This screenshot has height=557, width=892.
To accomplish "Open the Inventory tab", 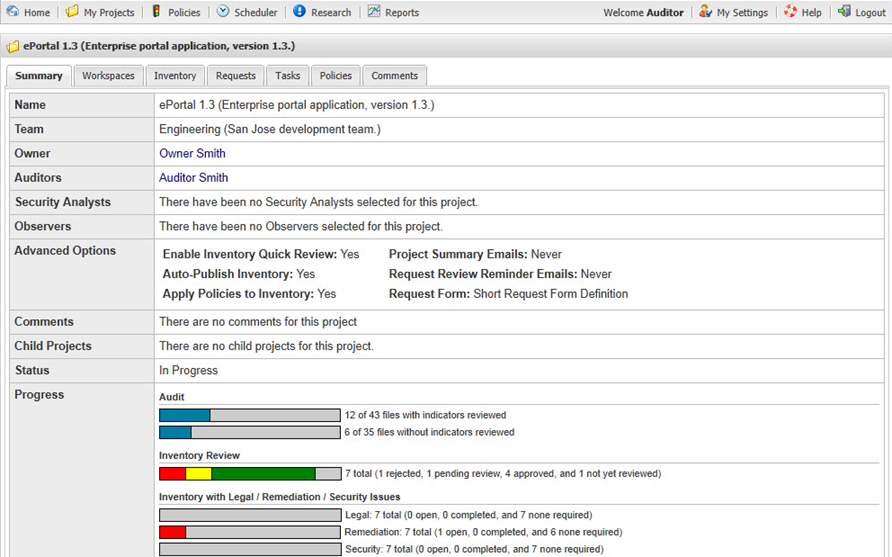I will coord(175,76).
